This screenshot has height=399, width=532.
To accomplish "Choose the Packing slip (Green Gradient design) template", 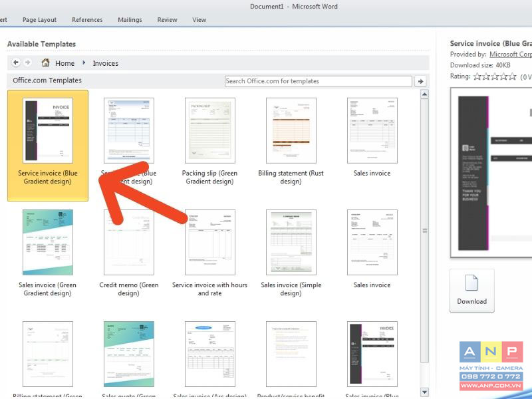I will point(209,142).
